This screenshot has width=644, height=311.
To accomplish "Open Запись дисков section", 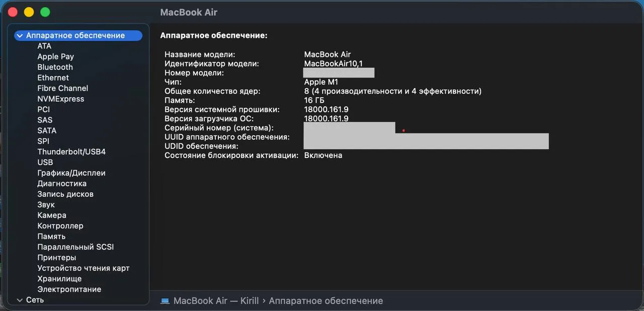I will coord(65,194).
